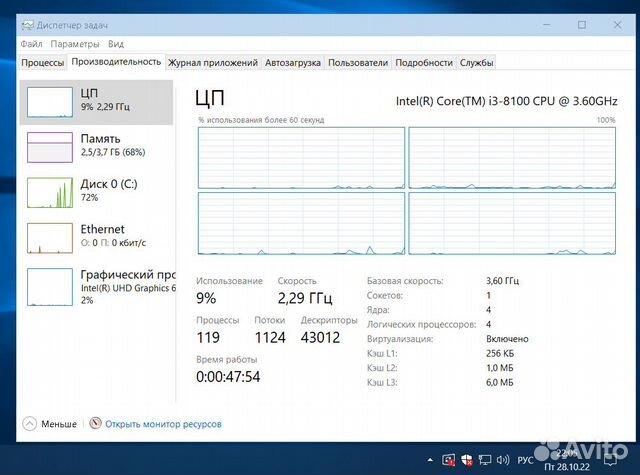Click the Кэш L3 value 6,0 МБ

pos(500,382)
